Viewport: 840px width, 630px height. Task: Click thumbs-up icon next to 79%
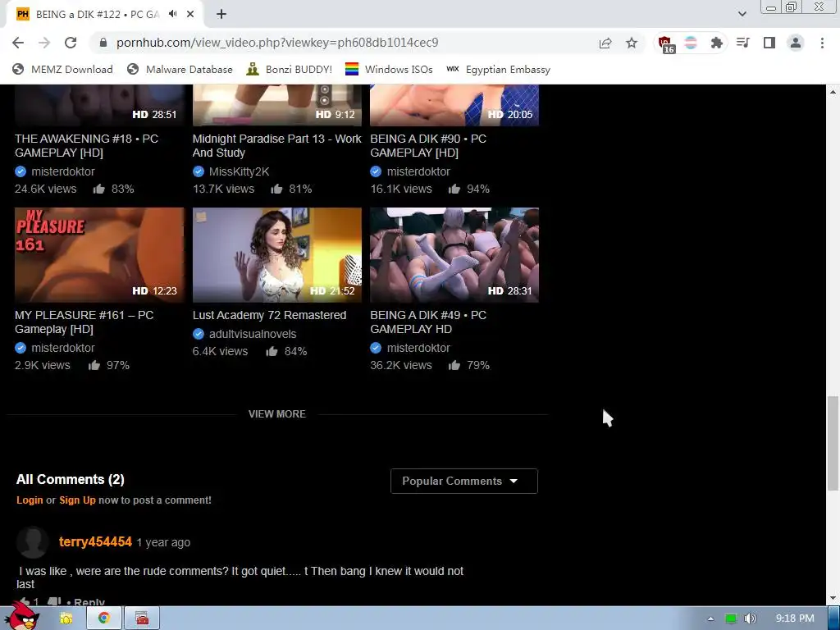[x=454, y=365]
